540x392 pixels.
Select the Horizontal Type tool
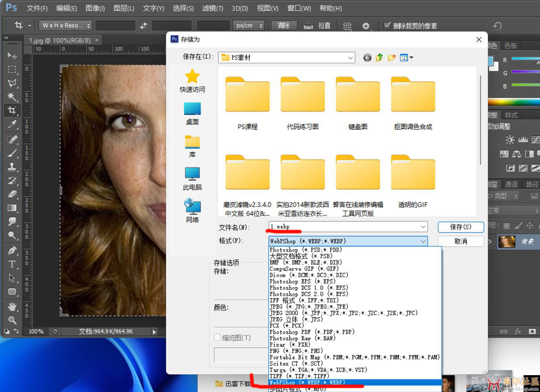(12, 265)
